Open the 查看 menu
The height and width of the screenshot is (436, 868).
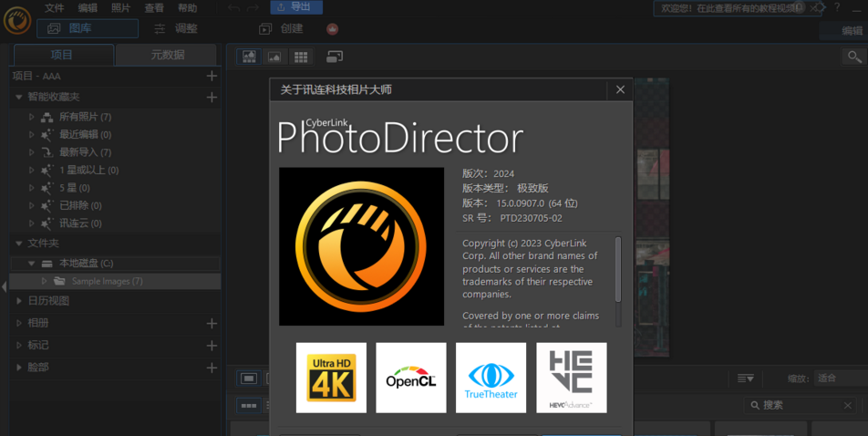pyautogui.click(x=154, y=8)
